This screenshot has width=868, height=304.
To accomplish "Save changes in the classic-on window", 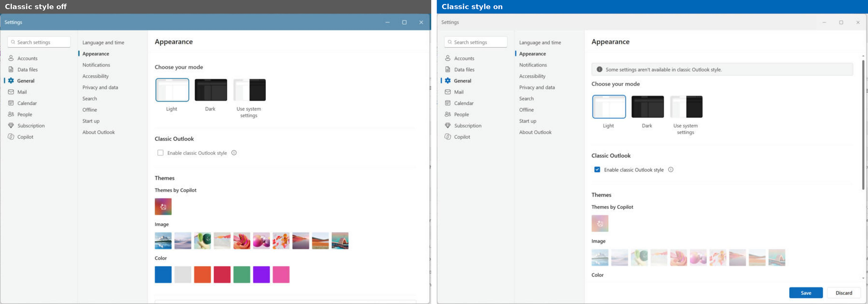I will click(806, 293).
